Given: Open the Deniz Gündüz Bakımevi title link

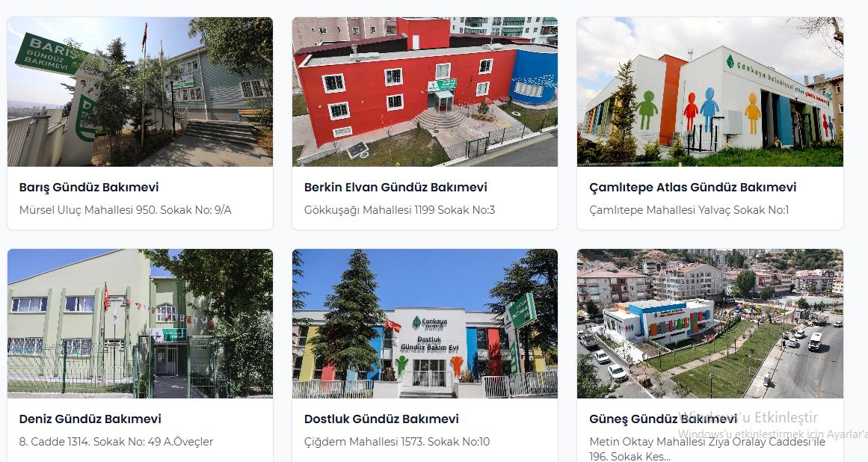Looking at the screenshot, I should coord(90,419).
